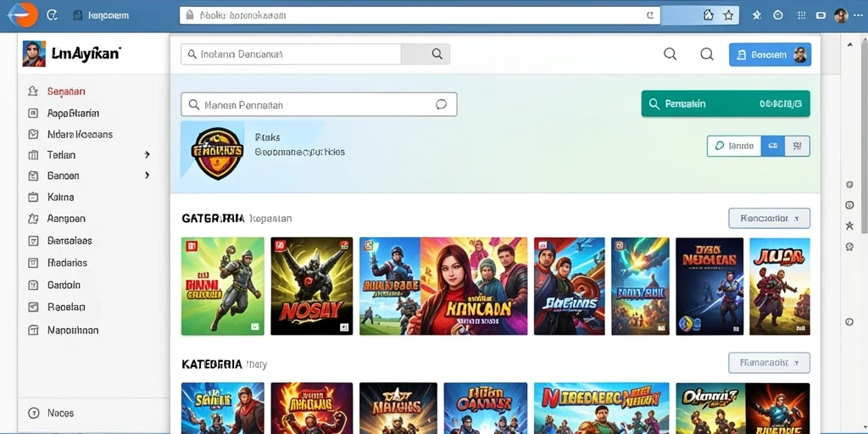868x434 pixels.
Task: Click the 'Ganoen' sidebar icon
Action: coord(33,175)
